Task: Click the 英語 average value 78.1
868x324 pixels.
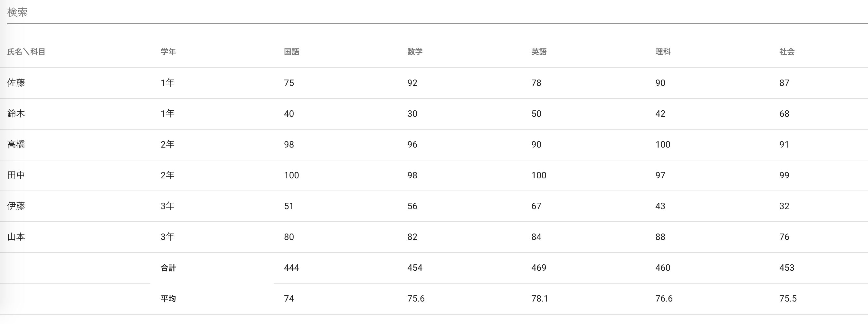Action: point(539,299)
